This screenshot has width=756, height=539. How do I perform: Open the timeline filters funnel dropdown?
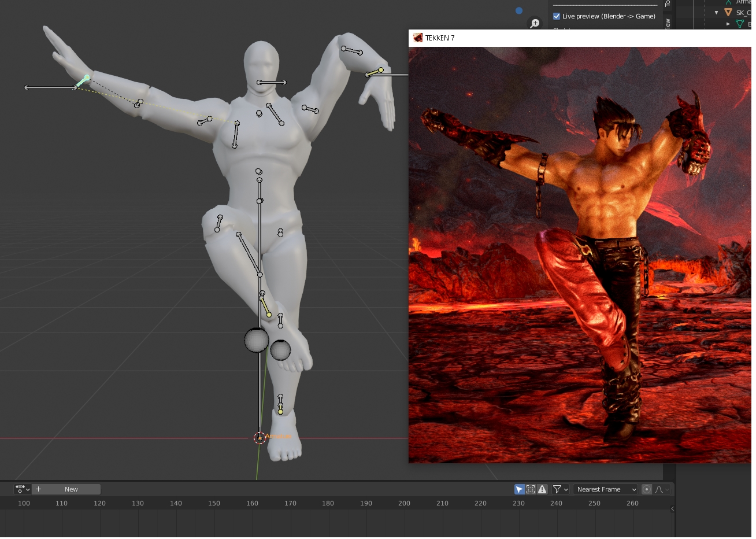561,489
